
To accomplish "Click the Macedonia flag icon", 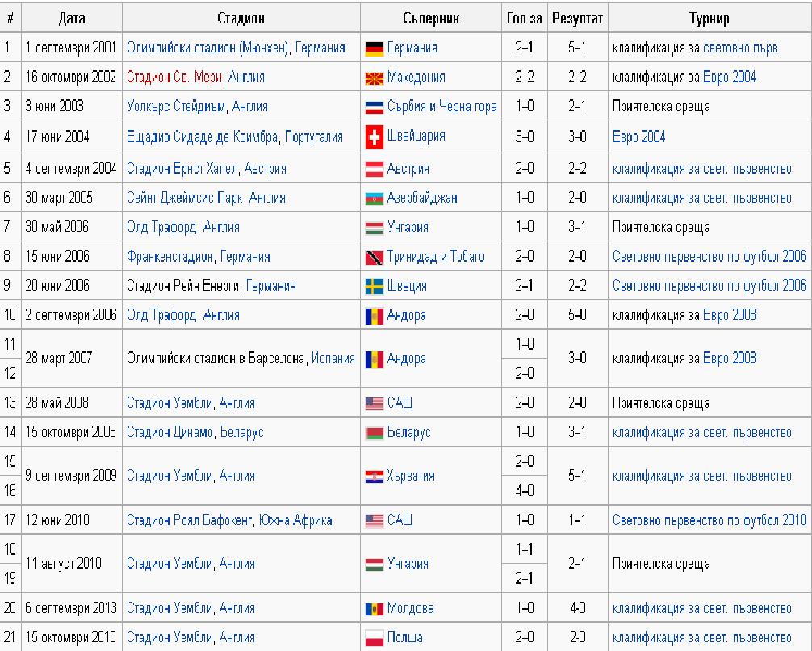I will pyautogui.click(x=374, y=78).
